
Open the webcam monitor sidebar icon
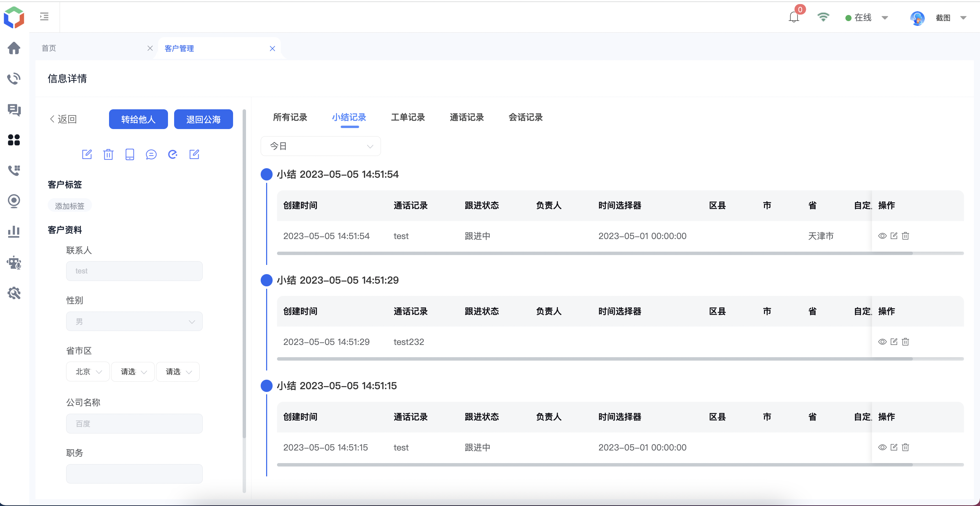(x=14, y=201)
